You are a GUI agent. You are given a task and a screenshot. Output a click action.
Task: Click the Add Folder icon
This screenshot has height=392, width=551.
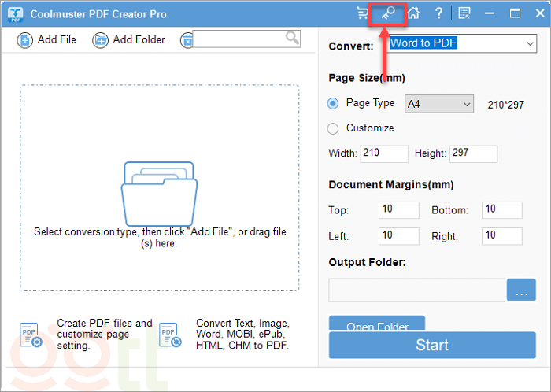(101, 40)
